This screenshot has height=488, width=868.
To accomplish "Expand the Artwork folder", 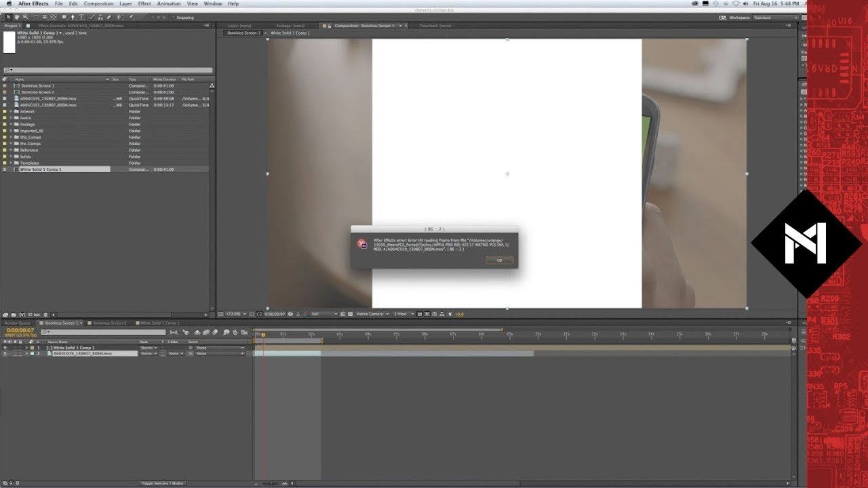I will (10, 112).
